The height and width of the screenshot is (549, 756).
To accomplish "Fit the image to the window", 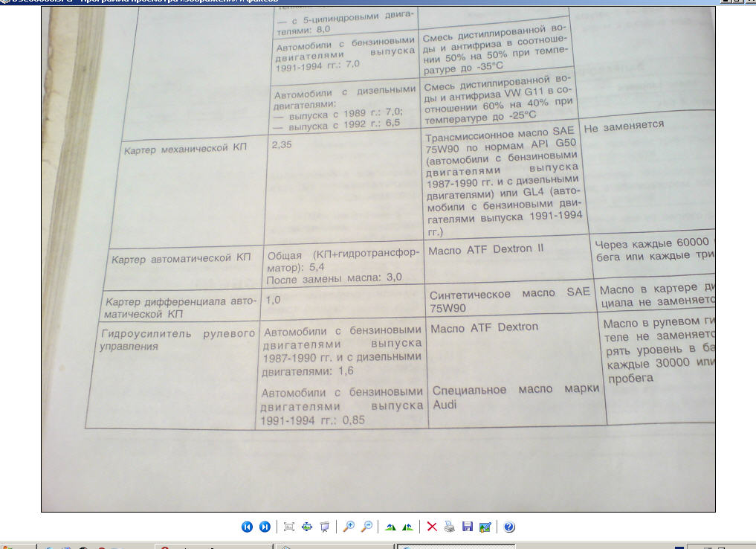I will (x=289, y=527).
